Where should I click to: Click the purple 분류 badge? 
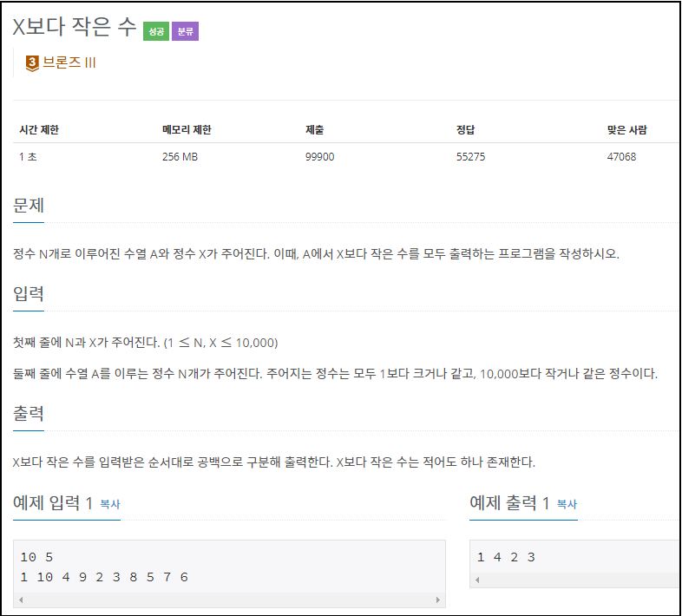pos(186,31)
